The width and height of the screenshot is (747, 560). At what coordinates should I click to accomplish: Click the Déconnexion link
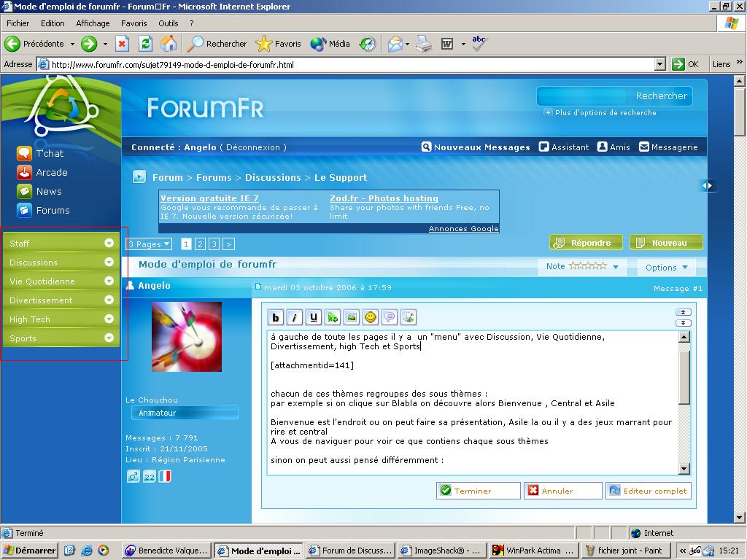(252, 147)
